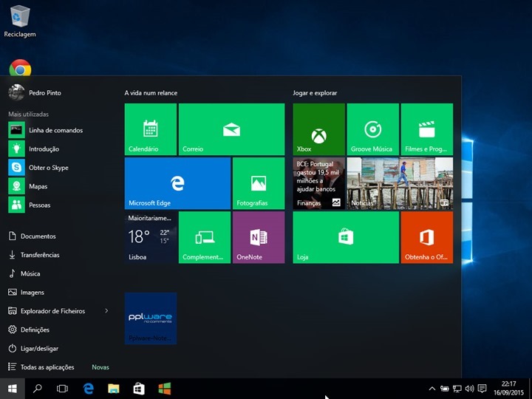This screenshot has height=399, width=532.
Task: Open the Música folder
Action: coord(24,273)
